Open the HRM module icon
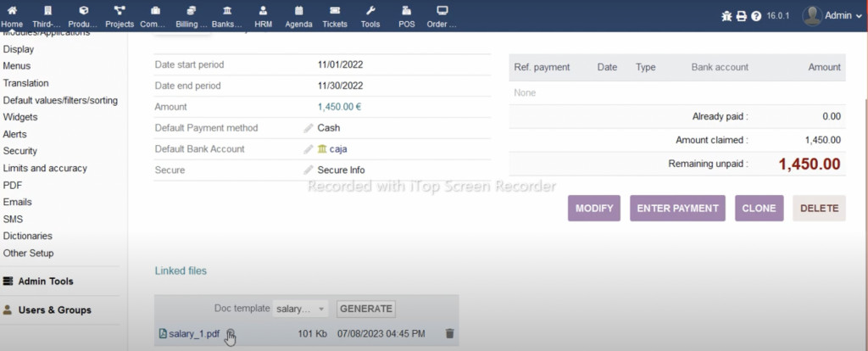This screenshot has width=868, height=351. (263, 10)
